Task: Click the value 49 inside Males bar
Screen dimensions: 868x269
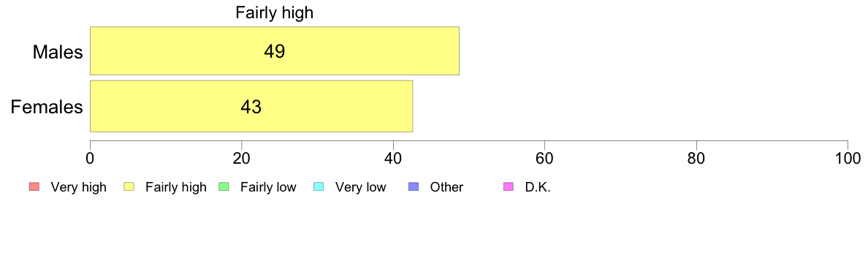Action: (x=275, y=51)
